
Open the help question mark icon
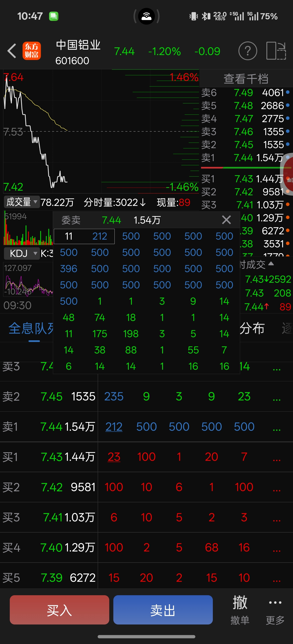tap(247, 51)
